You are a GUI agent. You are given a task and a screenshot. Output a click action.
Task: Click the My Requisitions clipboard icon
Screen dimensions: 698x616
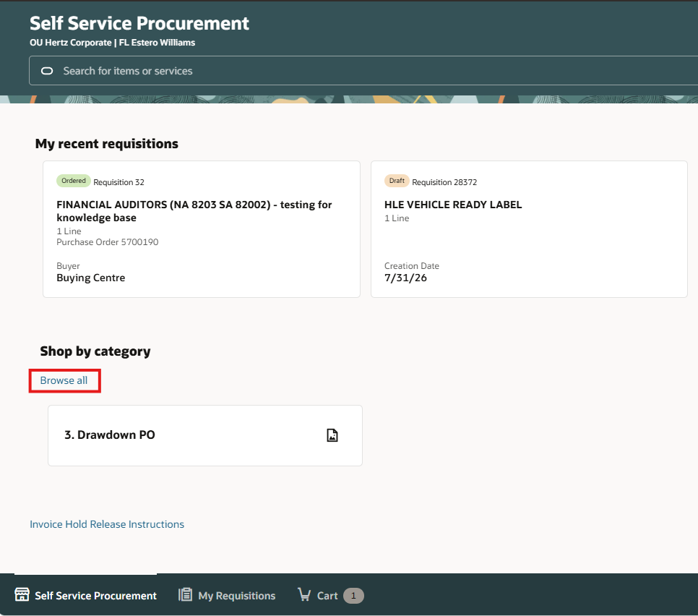point(185,594)
